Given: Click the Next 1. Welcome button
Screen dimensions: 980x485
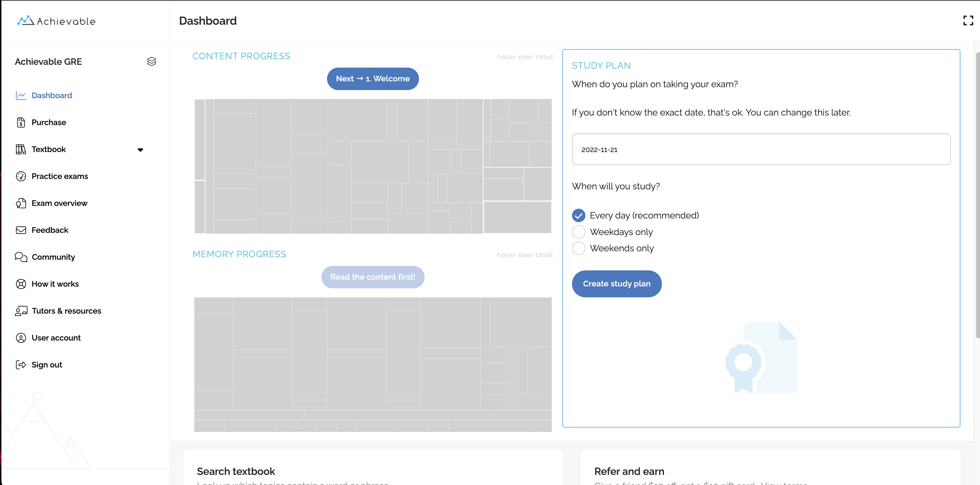Looking at the screenshot, I should tap(372, 79).
